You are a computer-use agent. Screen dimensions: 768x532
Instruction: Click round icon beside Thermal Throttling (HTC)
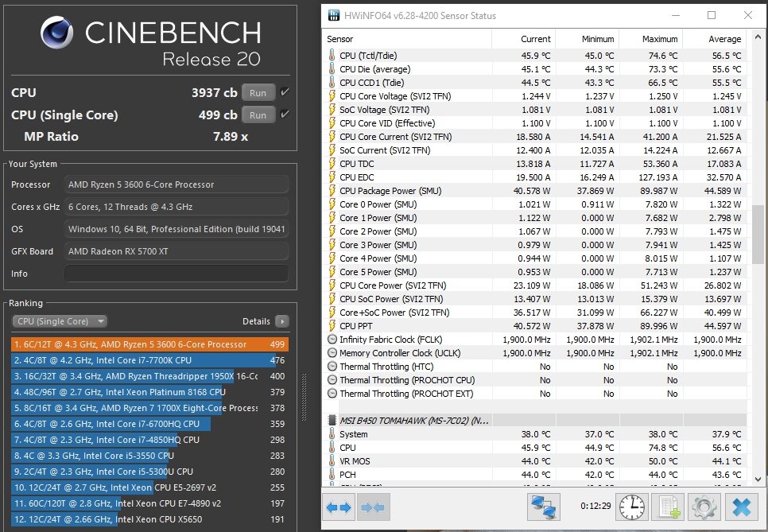332,367
